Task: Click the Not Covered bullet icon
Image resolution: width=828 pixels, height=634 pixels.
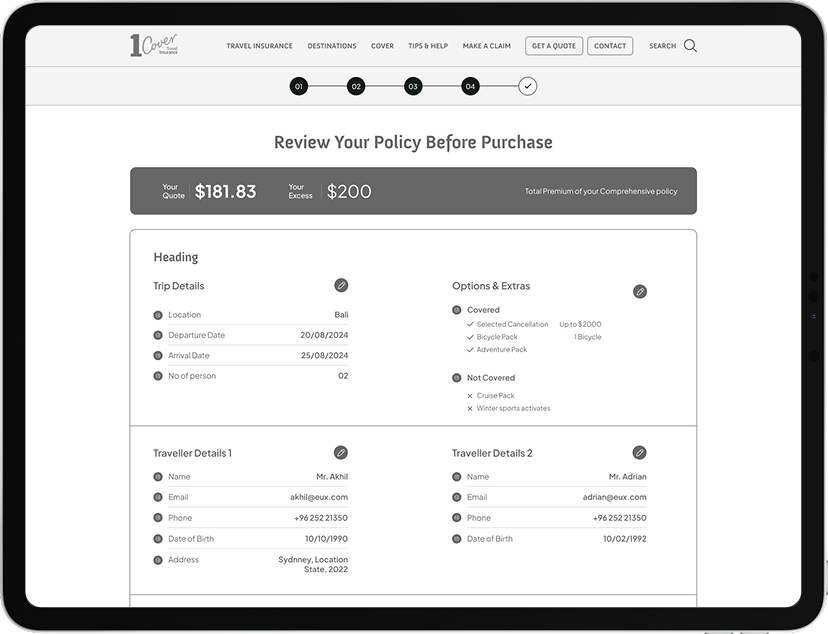Action: point(457,378)
